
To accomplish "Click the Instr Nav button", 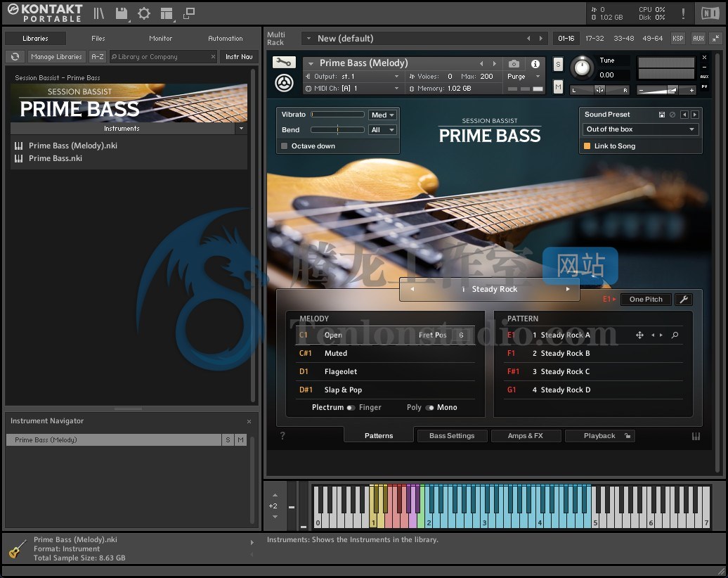I will click(x=239, y=57).
